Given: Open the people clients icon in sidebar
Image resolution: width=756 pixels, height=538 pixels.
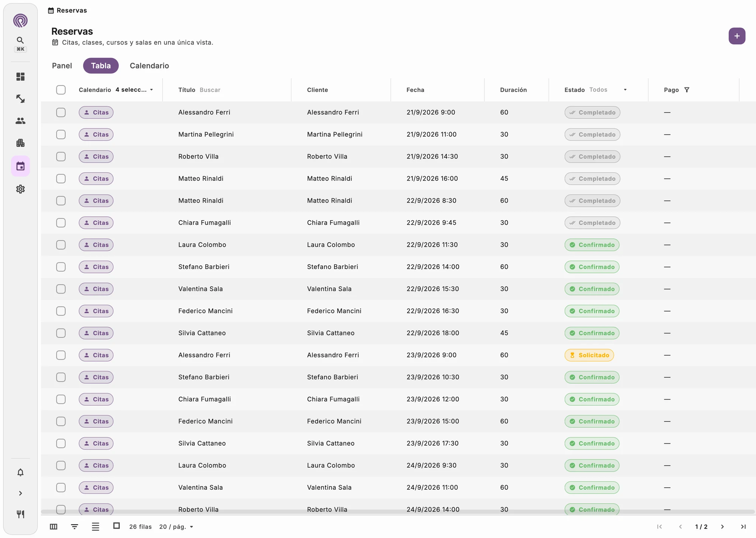Looking at the screenshot, I should point(20,121).
